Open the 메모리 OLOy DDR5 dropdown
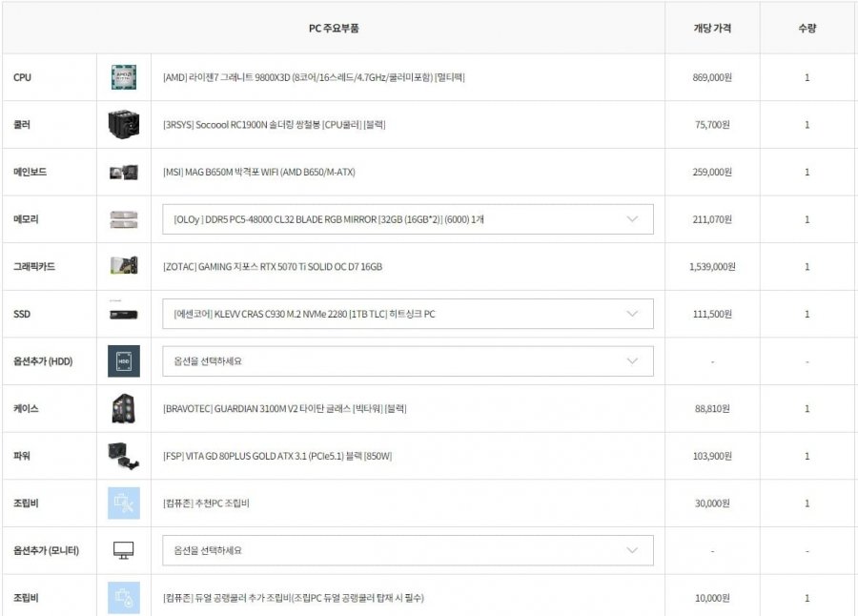The image size is (858, 616). [408, 219]
